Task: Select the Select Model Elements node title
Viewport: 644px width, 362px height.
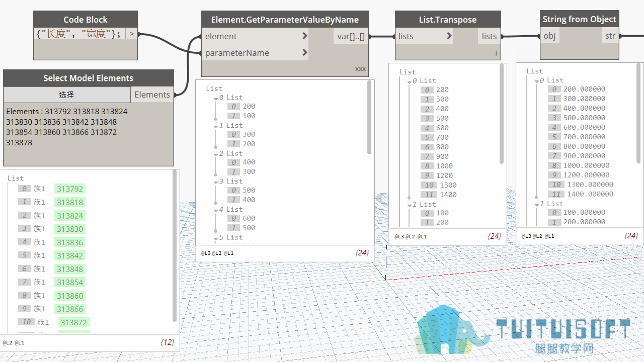Action: coord(89,78)
